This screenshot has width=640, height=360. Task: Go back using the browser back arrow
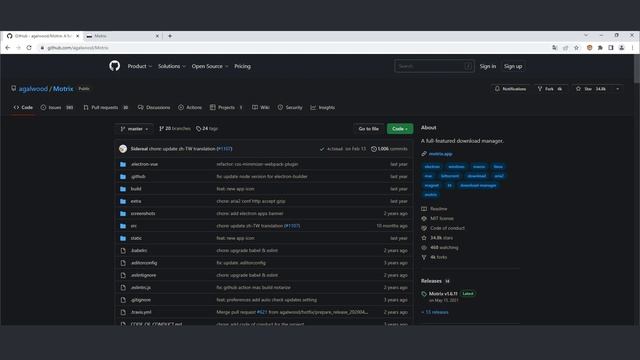pyautogui.click(x=8, y=48)
